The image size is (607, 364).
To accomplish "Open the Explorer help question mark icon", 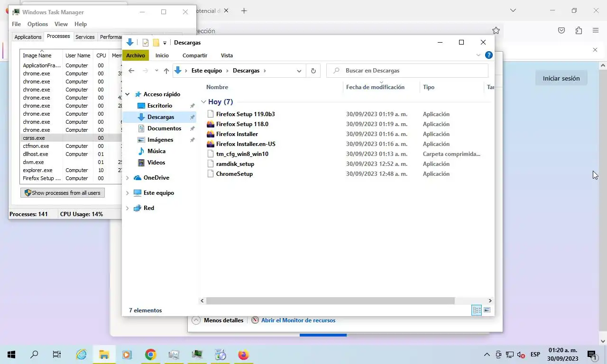I will pos(489,55).
